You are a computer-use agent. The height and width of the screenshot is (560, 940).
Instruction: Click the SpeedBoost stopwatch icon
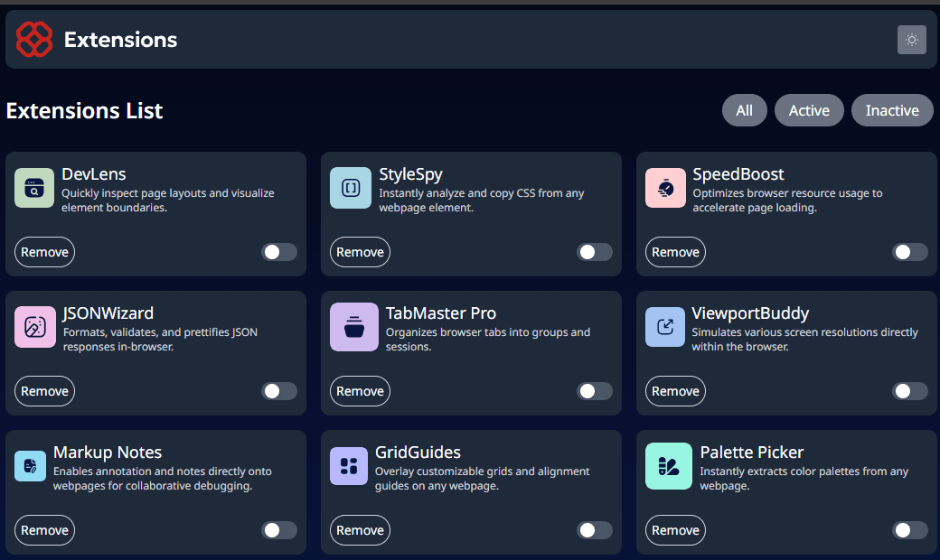click(665, 188)
